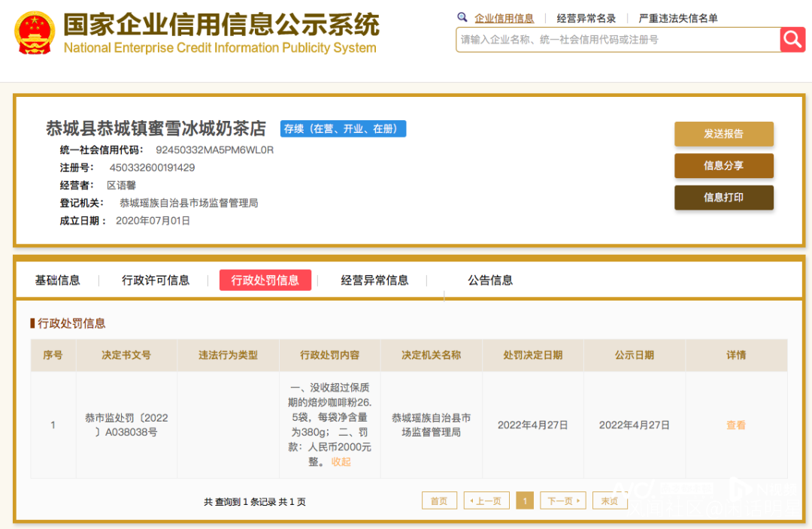Click establishment date 2020年07月01日
The image size is (812, 529).
pyautogui.click(x=153, y=221)
